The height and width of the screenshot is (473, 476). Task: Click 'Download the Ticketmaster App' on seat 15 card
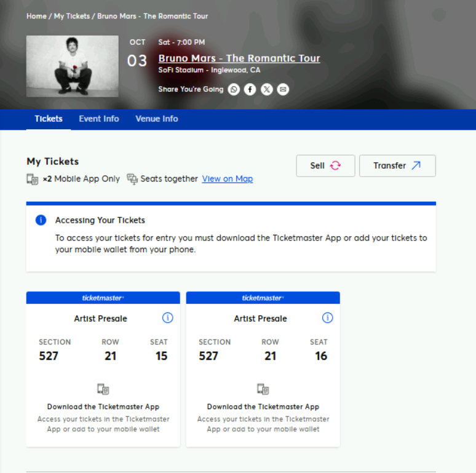click(103, 407)
